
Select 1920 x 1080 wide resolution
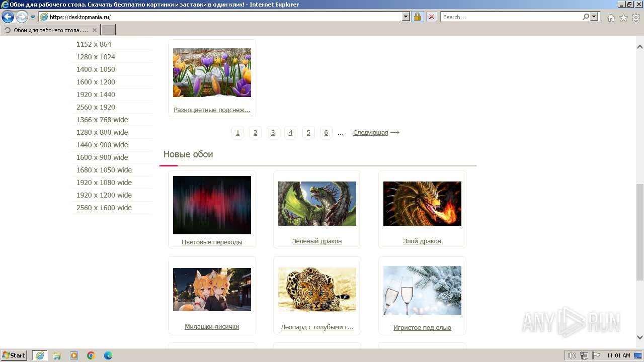pyautogui.click(x=104, y=183)
